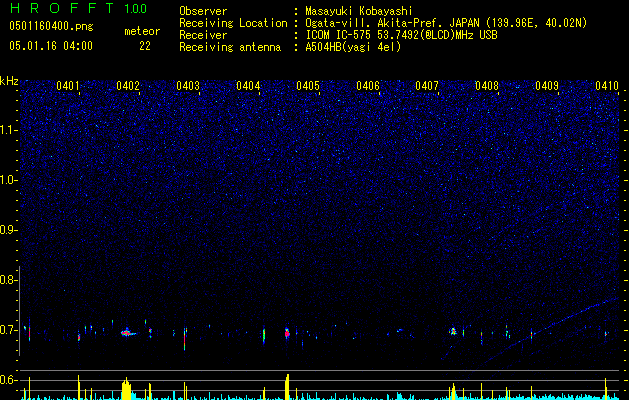This screenshot has width=629, height=400.
Task: Click the 0.7 frequency axis label
Action: pyautogui.click(x=9, y=330)
